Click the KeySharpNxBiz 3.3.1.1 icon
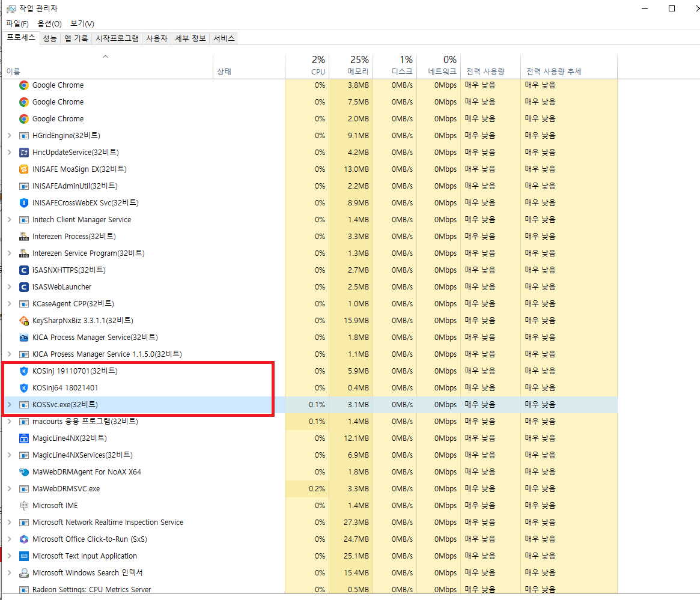700x600 pixels. tap(24, 321)
